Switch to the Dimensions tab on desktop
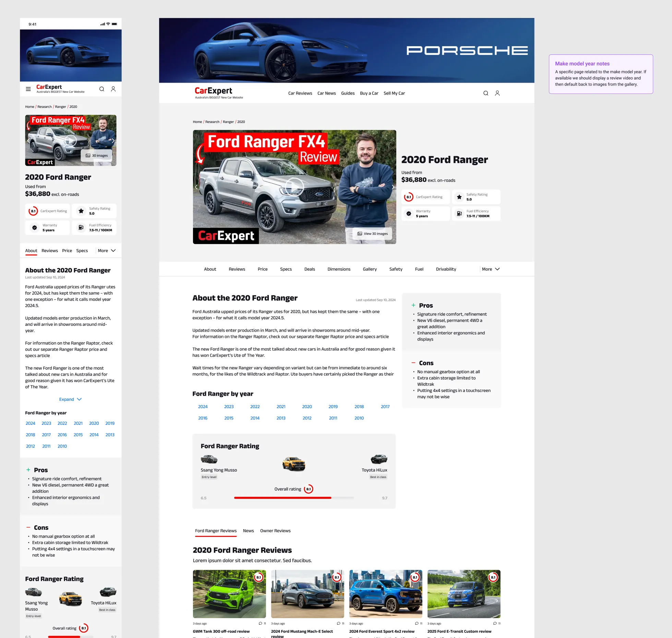The image size is (672, 638). pyautogui.click(x=339, y=269)
